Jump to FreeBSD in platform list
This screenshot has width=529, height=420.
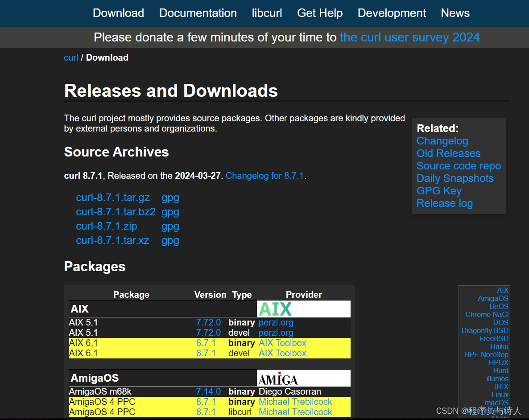pyautogui.click(x=494, y=339)
